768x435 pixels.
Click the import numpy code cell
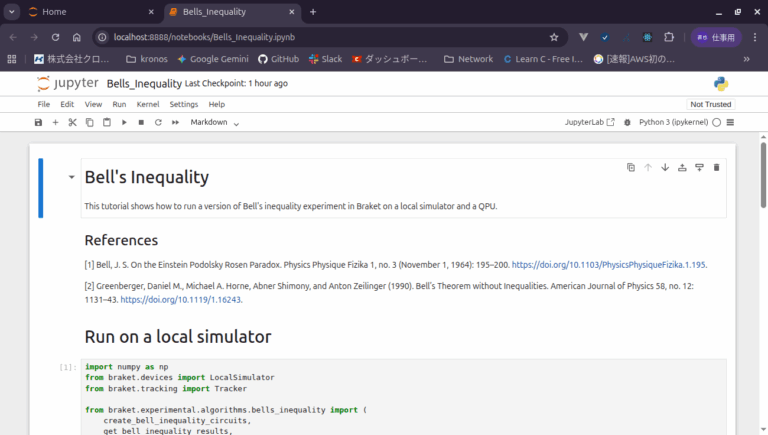click(403, 397)
